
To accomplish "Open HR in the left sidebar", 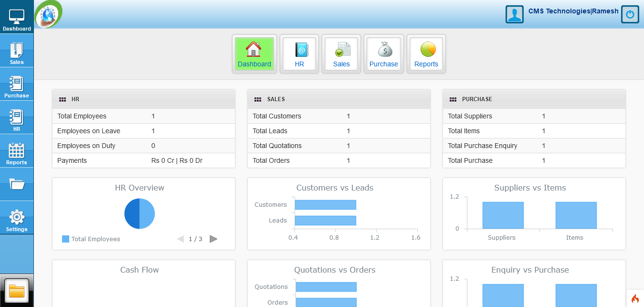I will pos(17,117).
